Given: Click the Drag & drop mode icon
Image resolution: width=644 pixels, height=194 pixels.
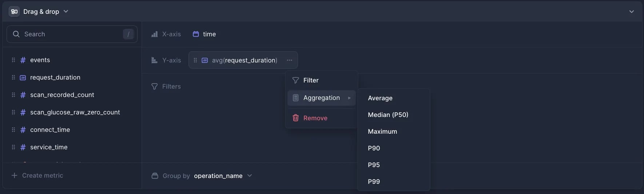Looking at the screenshot, I should pyautogui.click(x=14, y=12).
